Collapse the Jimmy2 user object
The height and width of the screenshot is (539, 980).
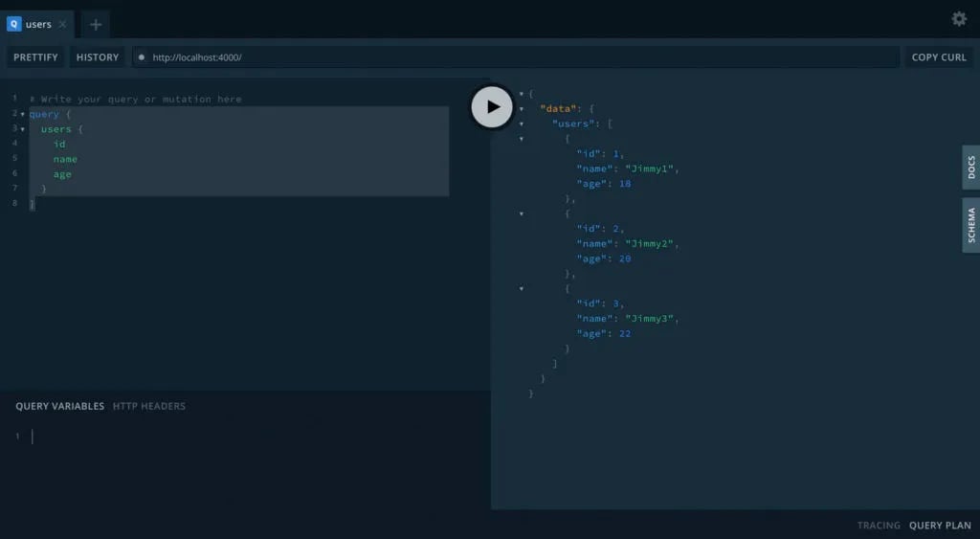(x=522, y=213)
